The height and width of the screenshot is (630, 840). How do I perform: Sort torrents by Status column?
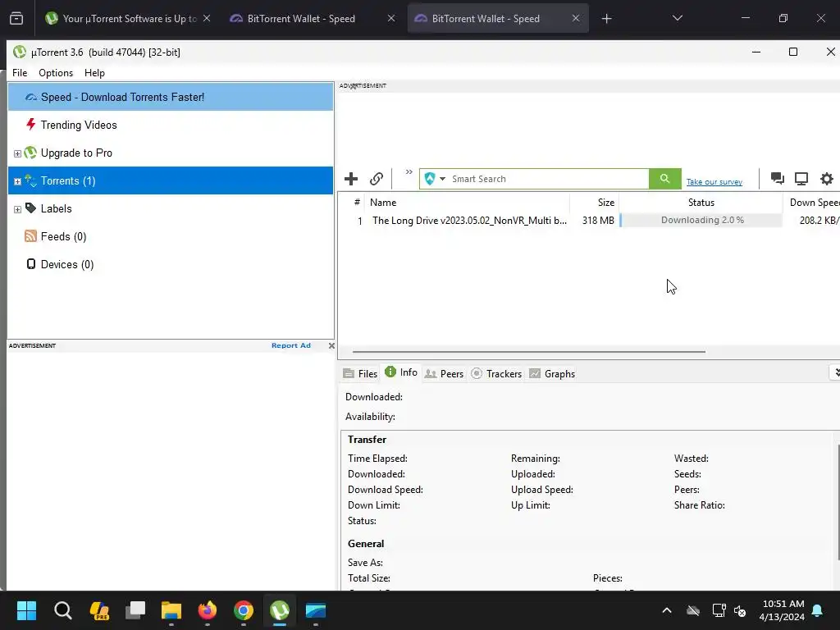701,203
